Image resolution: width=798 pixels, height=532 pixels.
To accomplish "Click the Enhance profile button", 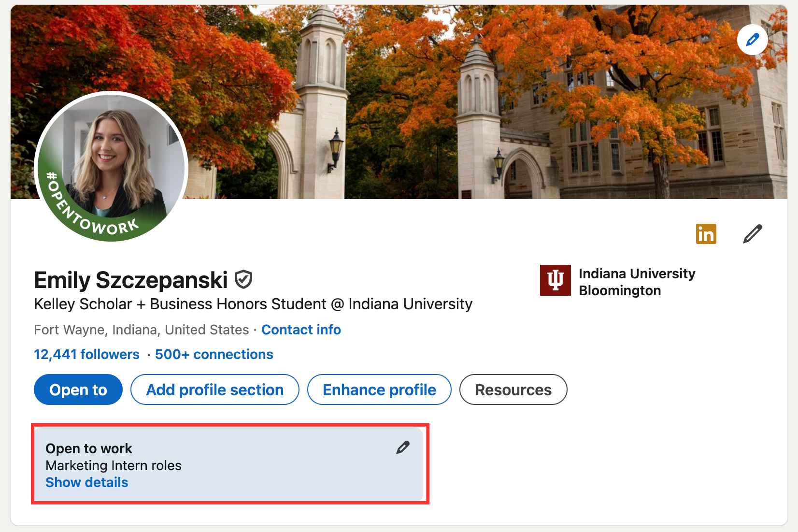I will coord(379,389).
